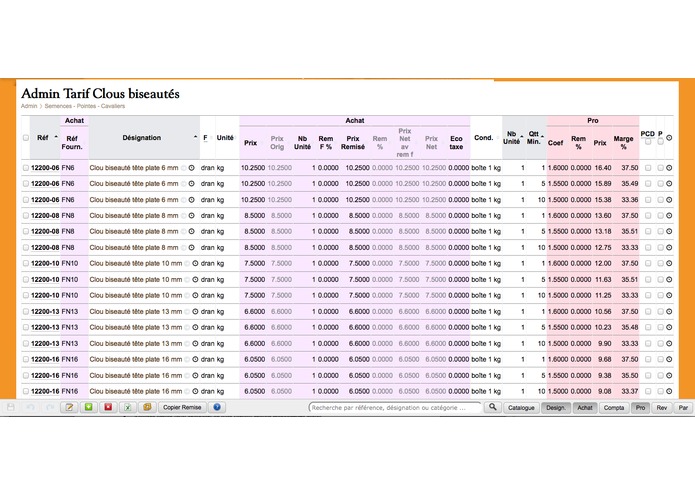This screenshot has width=695, height=494.
Task: Click the end-of-row circle icon for price 12.75
Action: 669,248
